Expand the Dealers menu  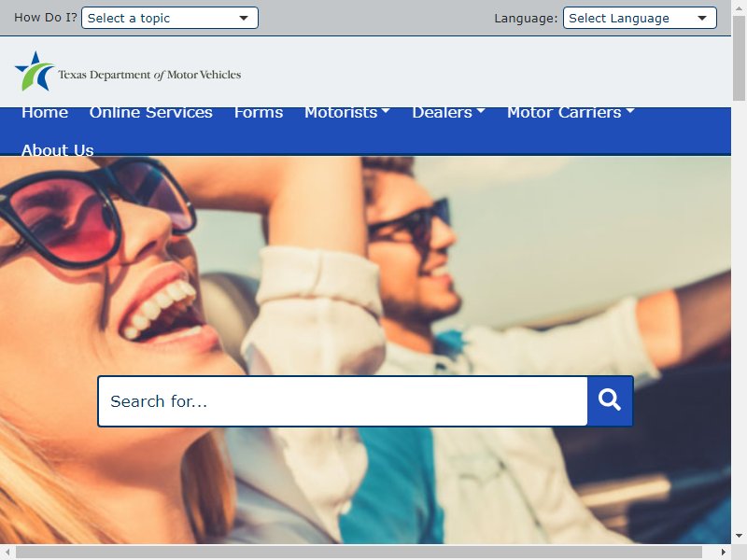[448, 112]
